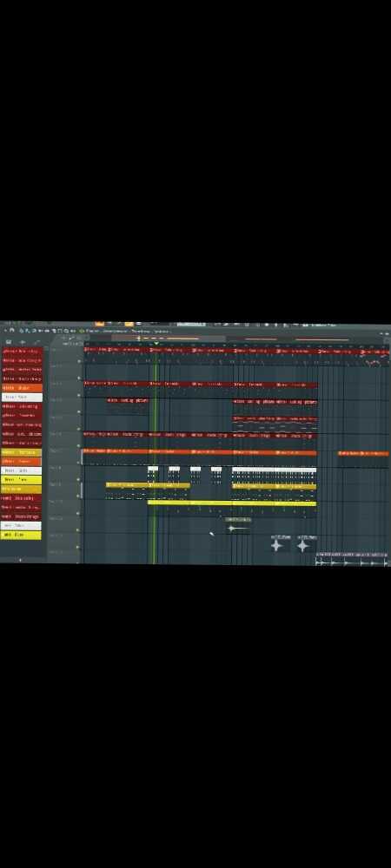Toggle mute dot on the first playlist track

[x=80, y=361]
